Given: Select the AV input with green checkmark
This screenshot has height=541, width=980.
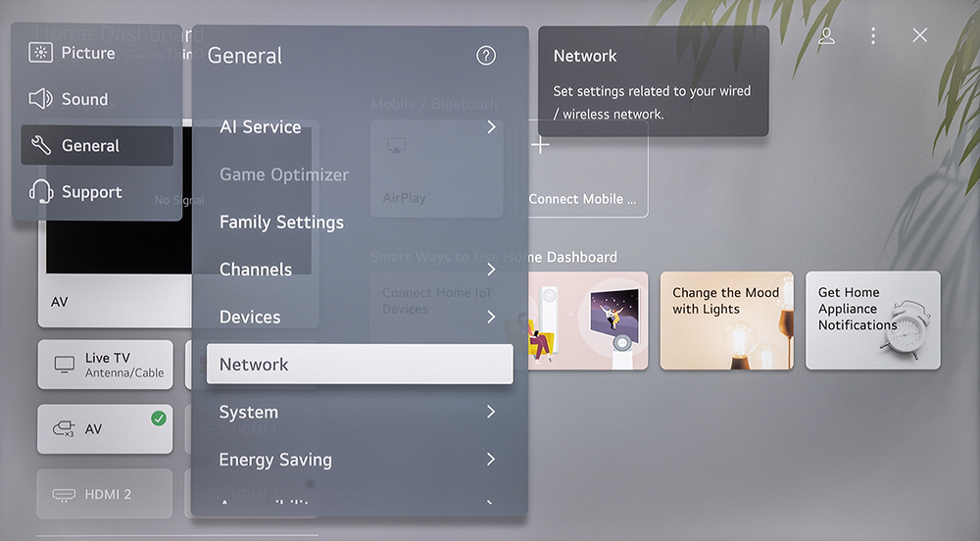Looking at the screenshot, I should click(x=105, y=429).
